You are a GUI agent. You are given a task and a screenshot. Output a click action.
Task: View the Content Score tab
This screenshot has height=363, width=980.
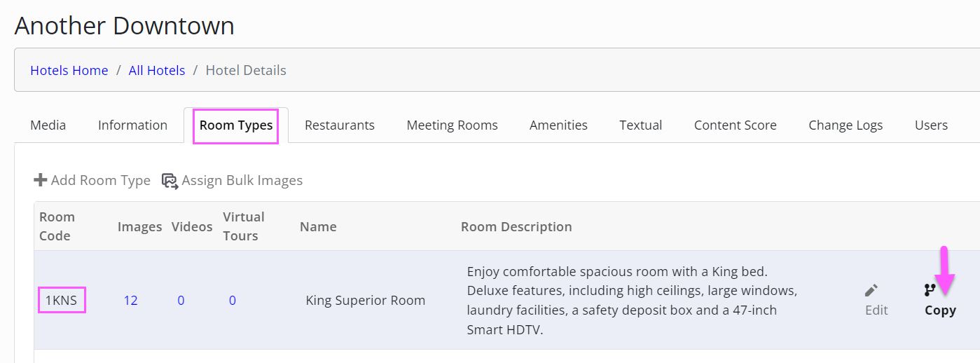pyautogui.click(x=735, y=125)
